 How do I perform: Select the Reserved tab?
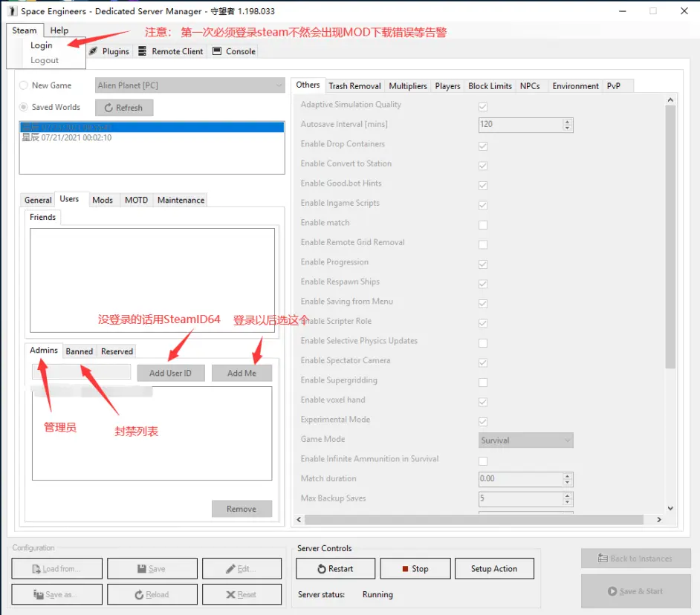pyautogui.click(x=117, y=351)
